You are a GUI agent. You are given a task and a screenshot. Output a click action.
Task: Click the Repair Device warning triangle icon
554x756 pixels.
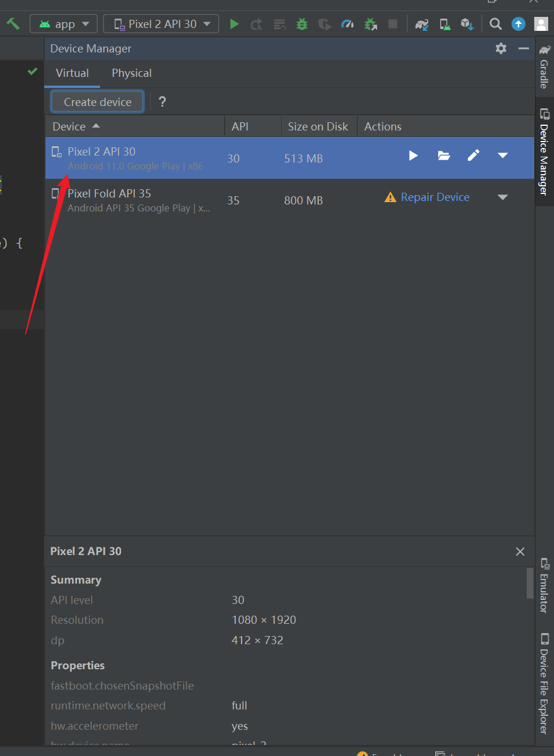coord(390,197)
